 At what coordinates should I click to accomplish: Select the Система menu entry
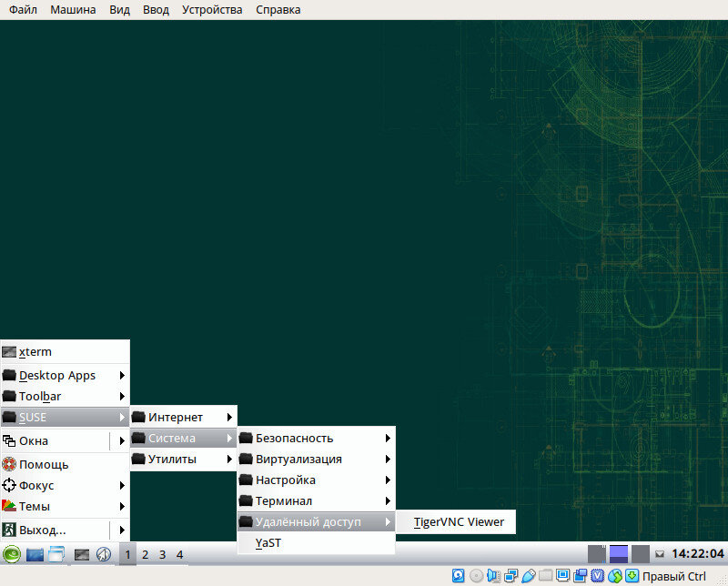coord(184,438)
